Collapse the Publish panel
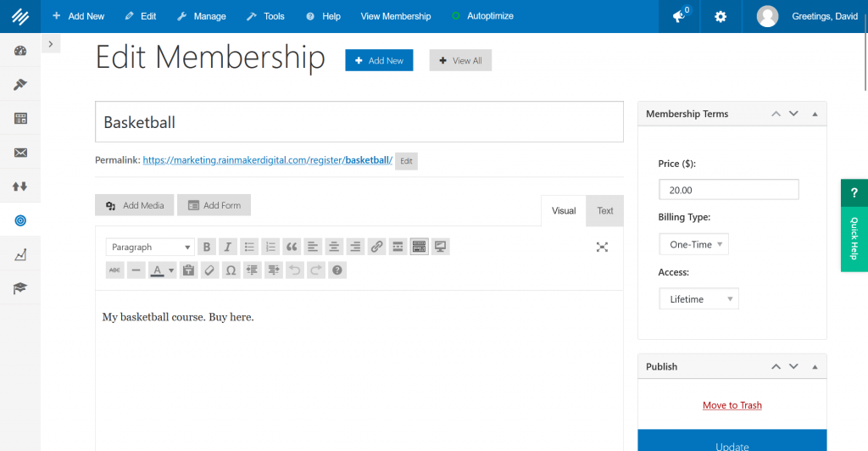The image size is (868, 451). pyautogui.click(x=815, y=367)
